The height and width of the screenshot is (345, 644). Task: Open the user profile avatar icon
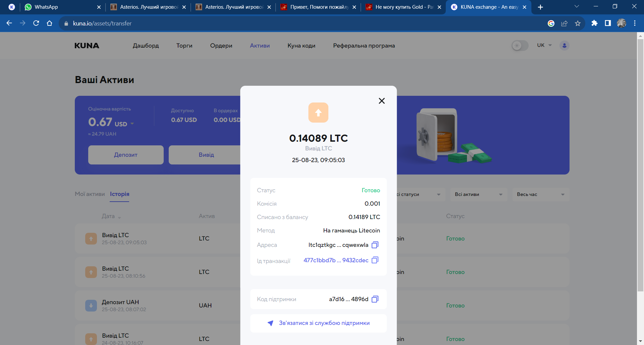(564, 46)
